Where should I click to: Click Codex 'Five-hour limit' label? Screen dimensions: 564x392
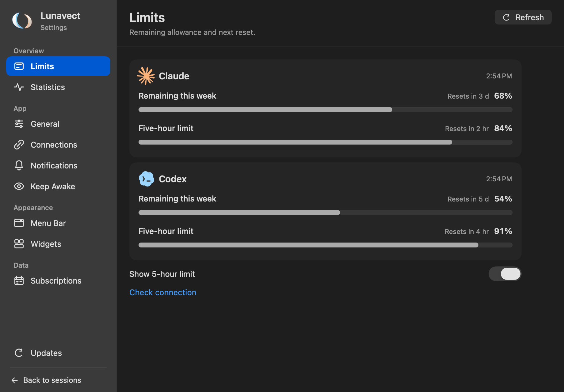(x=166, y=231)
